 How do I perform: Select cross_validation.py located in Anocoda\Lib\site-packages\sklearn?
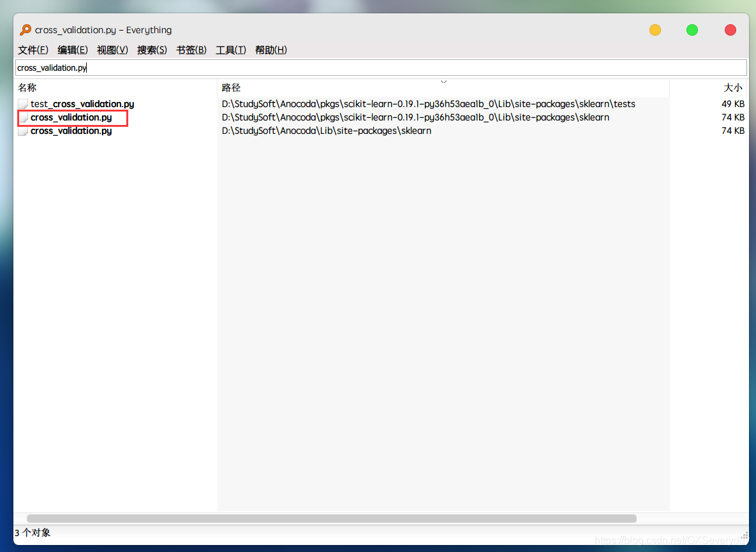pyautogui.click(x=71, y=131)
